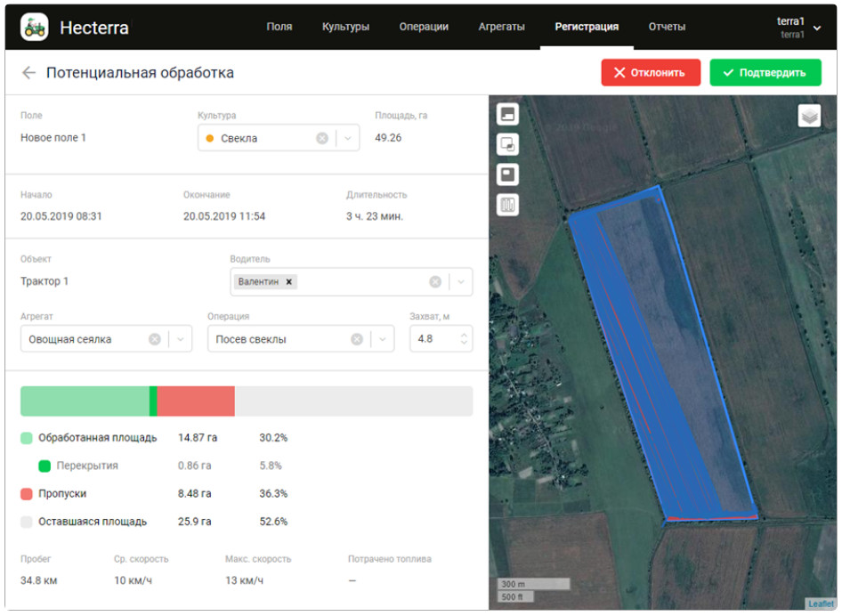Toggle the Пропуски legend item
842x616 pixels.
tap(27, 494)
